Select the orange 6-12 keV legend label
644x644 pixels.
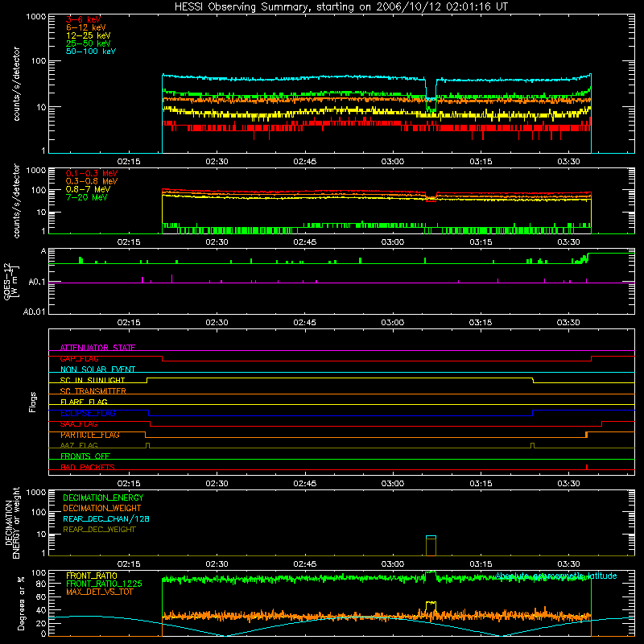[85, 27]
